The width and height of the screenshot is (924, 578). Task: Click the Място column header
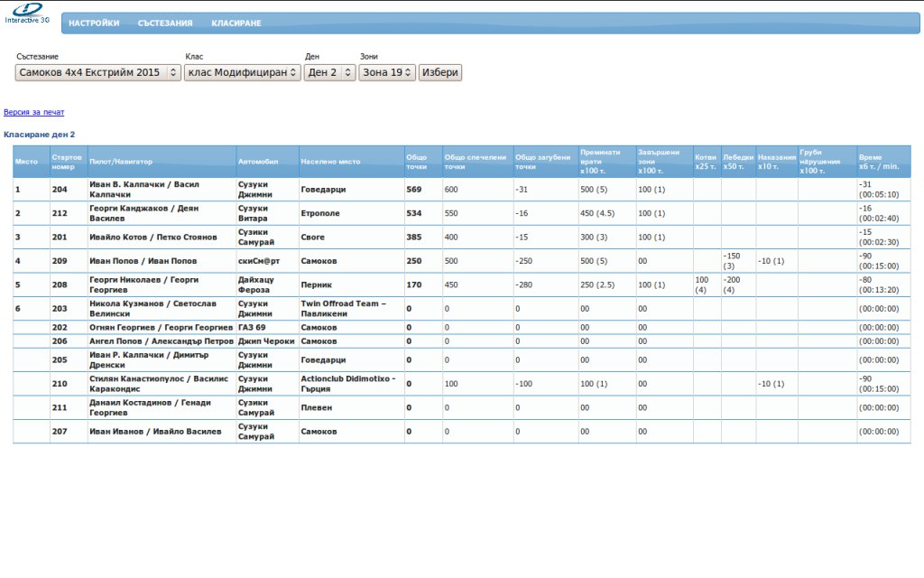(x=25, y=162)
